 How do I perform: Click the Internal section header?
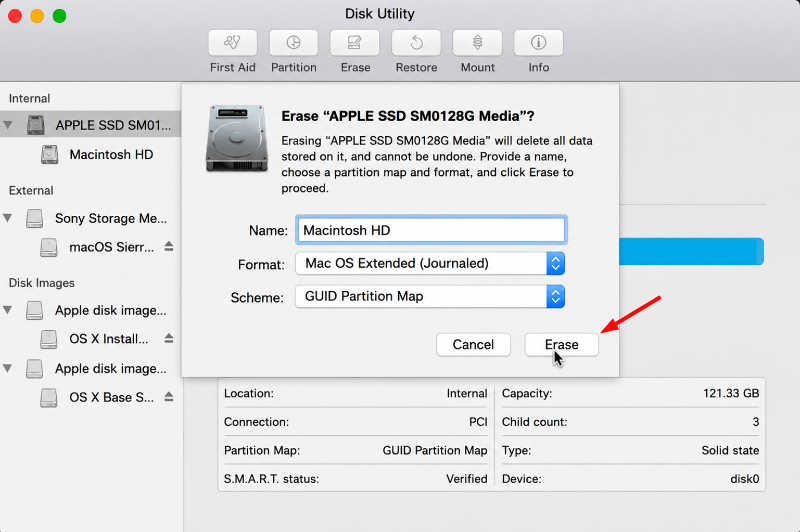point(30,98)
